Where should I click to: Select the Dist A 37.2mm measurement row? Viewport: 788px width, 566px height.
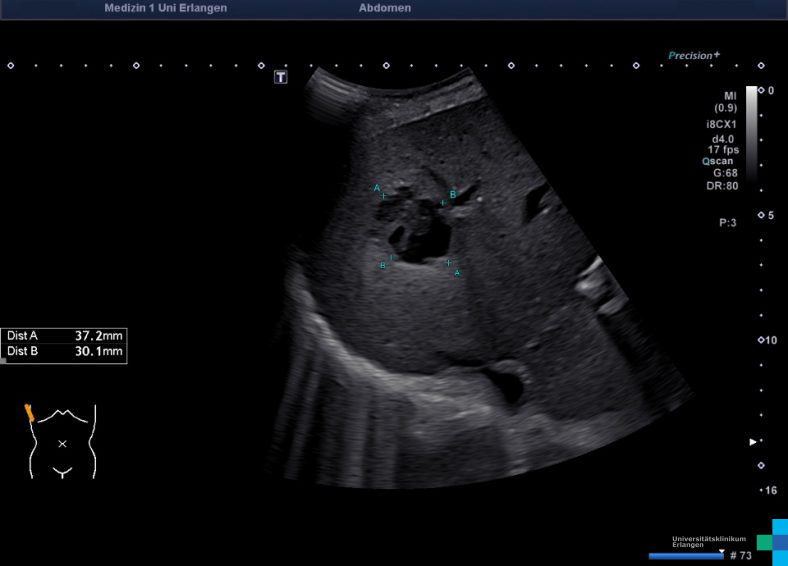pyautogui.click(x=64, y=336)
